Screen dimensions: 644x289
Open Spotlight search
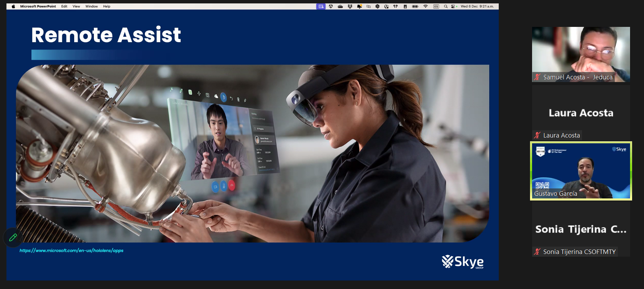[446, 6]
